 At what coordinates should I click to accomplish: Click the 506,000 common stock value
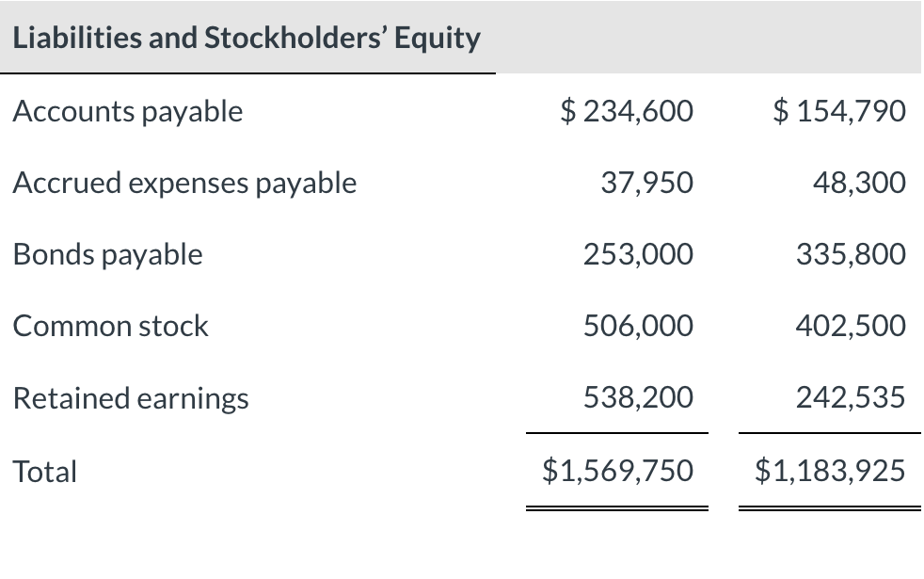point(638,326)
